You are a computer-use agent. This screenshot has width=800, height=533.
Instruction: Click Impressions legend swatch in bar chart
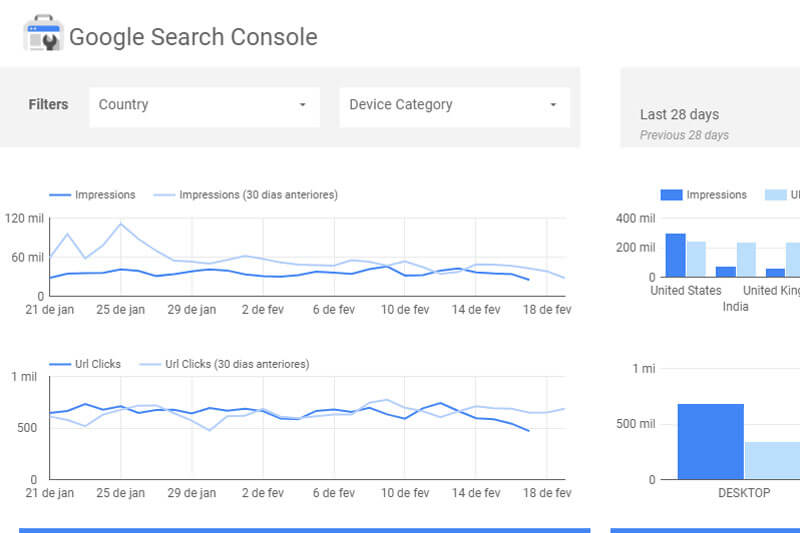click(671, 195)
